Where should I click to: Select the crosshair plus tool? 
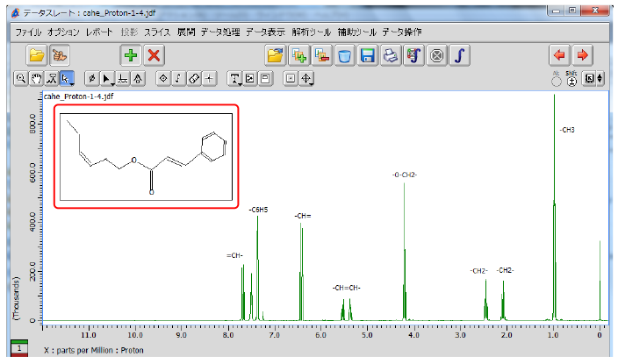pos(209,79)
